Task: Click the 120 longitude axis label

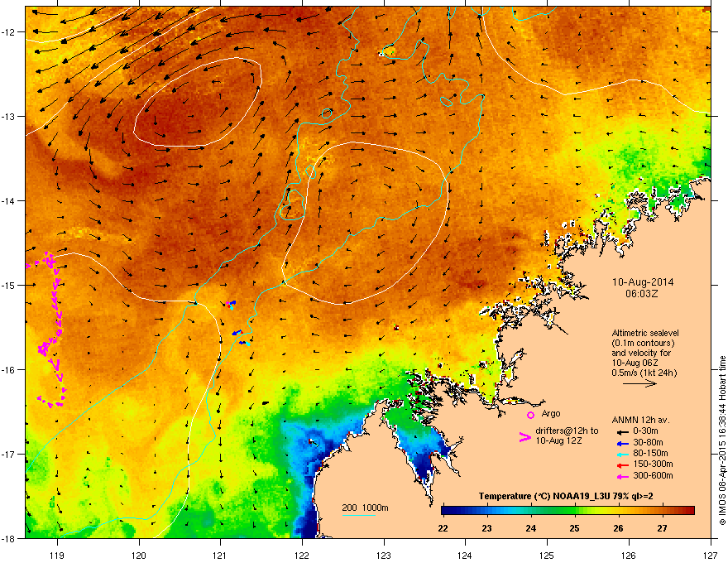Action: [139, 555]
